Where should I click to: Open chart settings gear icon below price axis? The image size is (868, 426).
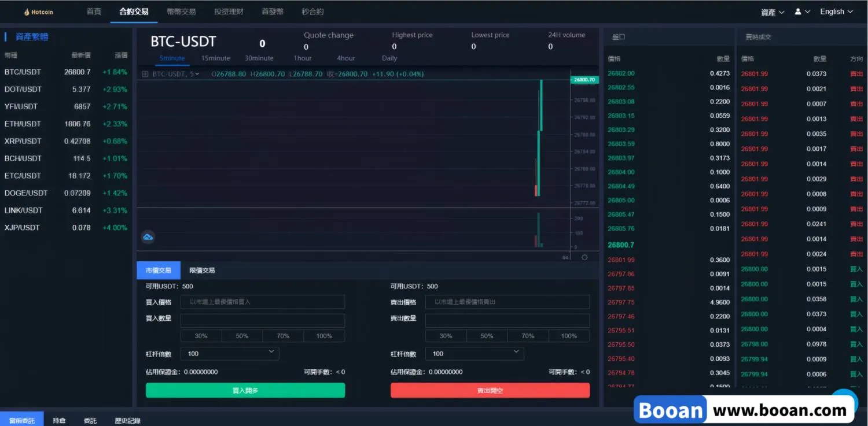pyautogui.click(x=584, y=257)
